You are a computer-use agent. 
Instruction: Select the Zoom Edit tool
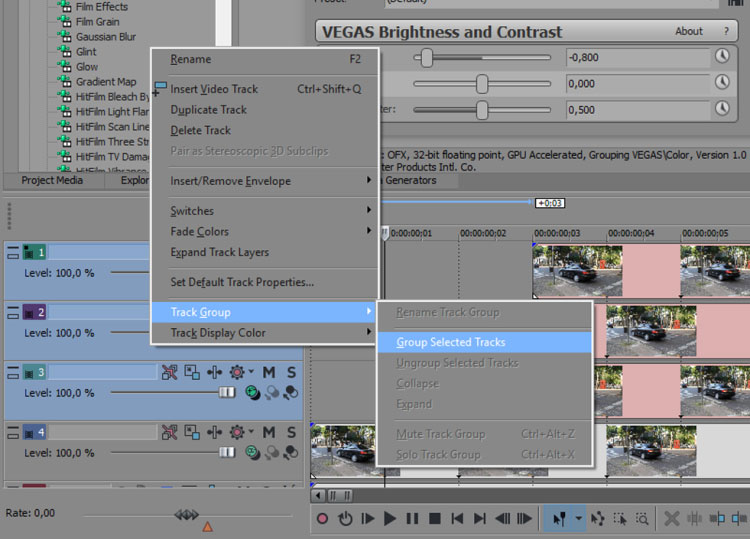(x=642, y=518)
